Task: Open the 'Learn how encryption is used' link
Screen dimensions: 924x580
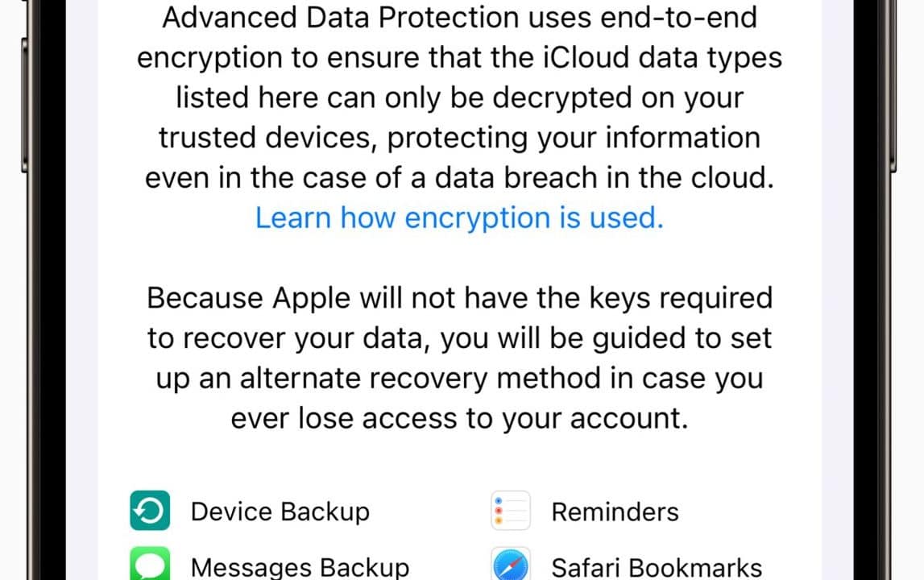Action: point(459,217)
